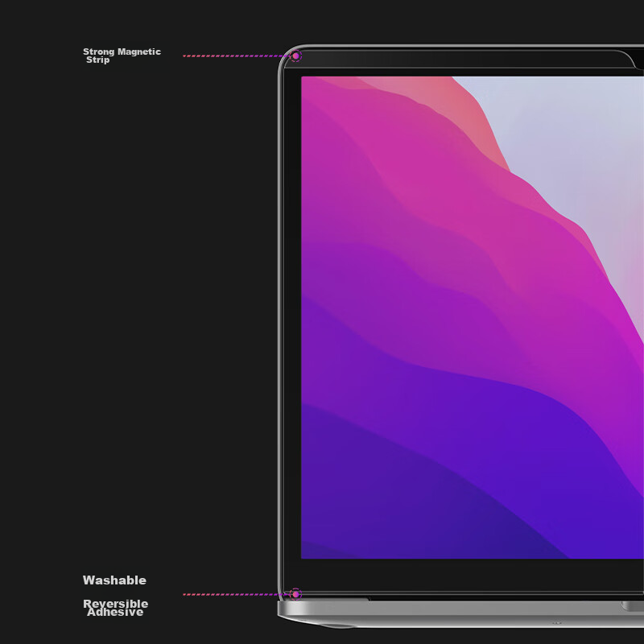This screenshot has width=644, height=644.
Task: Click the magenta marker dot at the laptop's top corner
Action: click(x=295, y=56)
